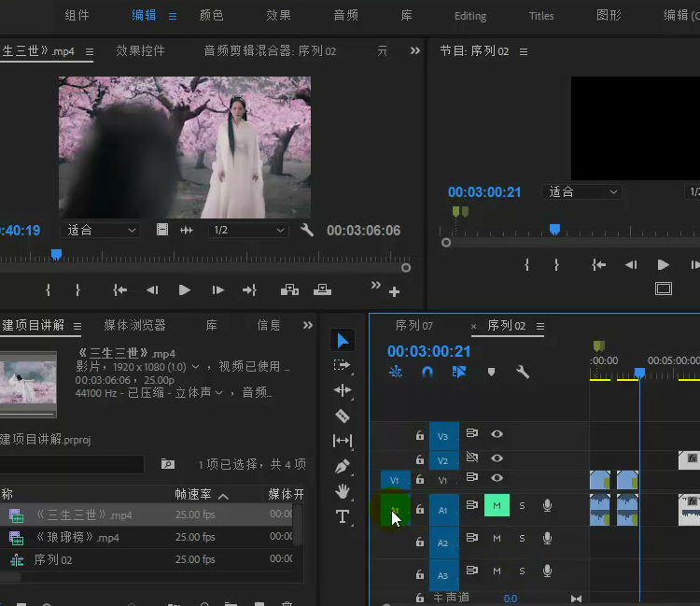This screenshot has height=606, width=700.
Task: Mark In in program monitor
Action: click(x=526, y=265)
